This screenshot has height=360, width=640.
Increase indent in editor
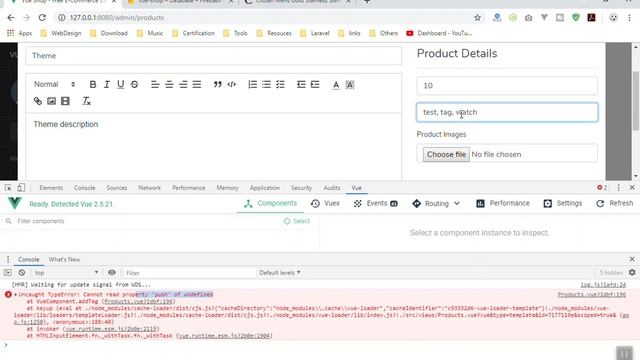point(315,84)
